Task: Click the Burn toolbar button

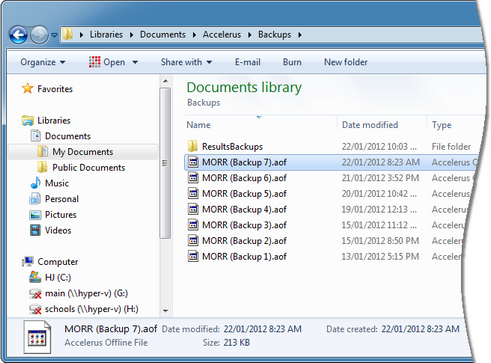Action: pos(292,62)
